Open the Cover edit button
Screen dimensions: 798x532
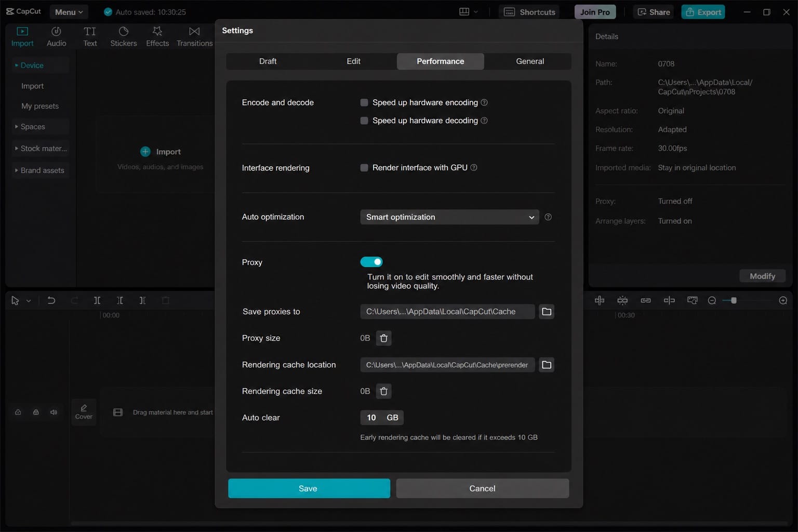84,412
